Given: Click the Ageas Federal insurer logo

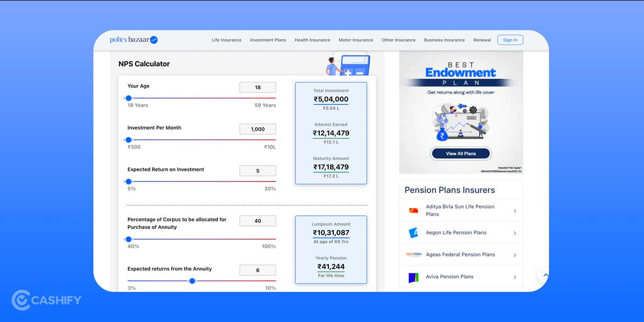Looking at the screenshot, I should pos(413,254).
